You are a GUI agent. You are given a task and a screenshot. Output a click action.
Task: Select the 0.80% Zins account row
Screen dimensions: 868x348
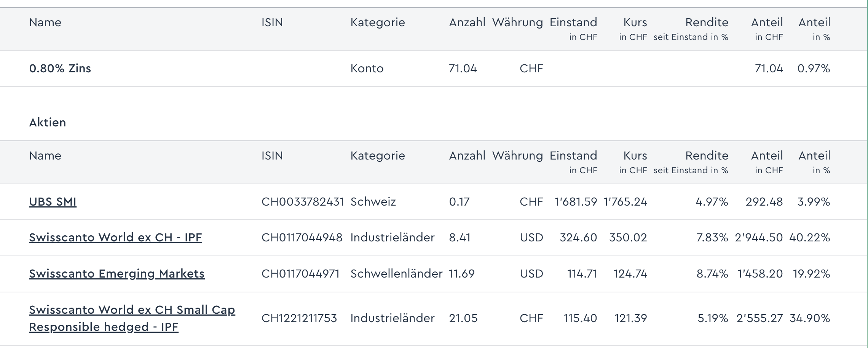[x=433, y=69]
